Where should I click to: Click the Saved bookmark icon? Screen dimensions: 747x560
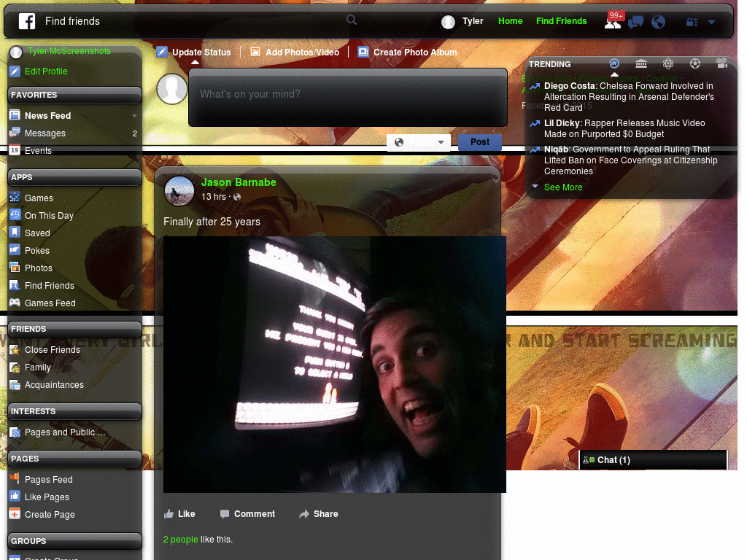[15, 233]
